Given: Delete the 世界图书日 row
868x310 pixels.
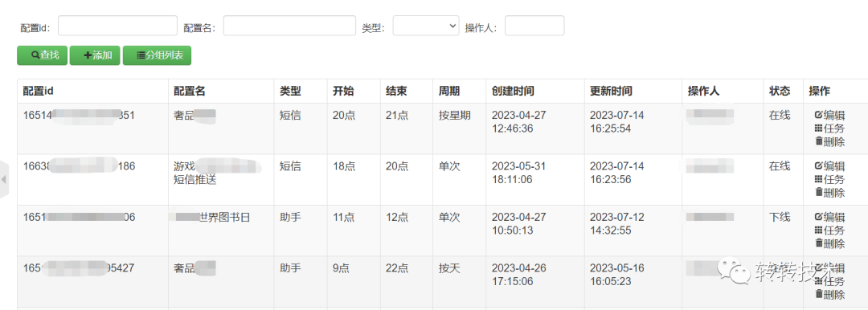Looking at the screenshot, I should [829, 243].
